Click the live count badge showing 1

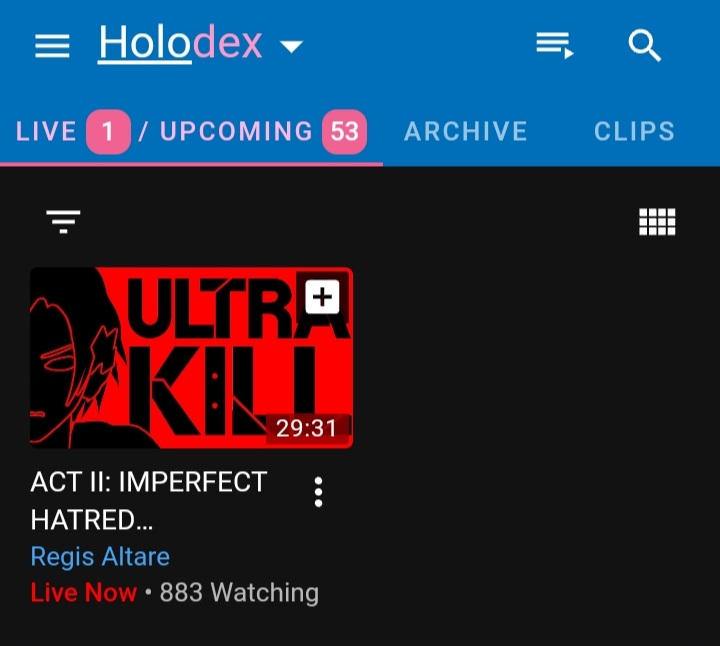tap(108, 132)
